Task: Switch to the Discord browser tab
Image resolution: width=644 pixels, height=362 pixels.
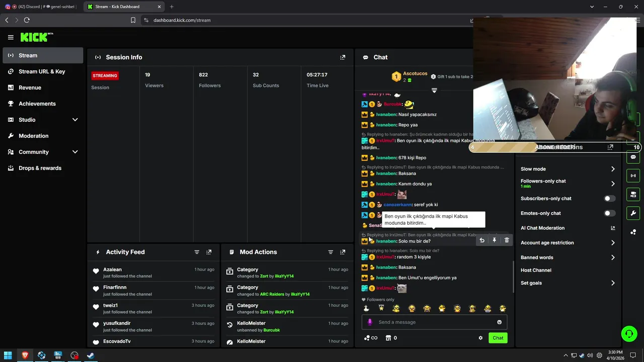Action: point(41,7)
